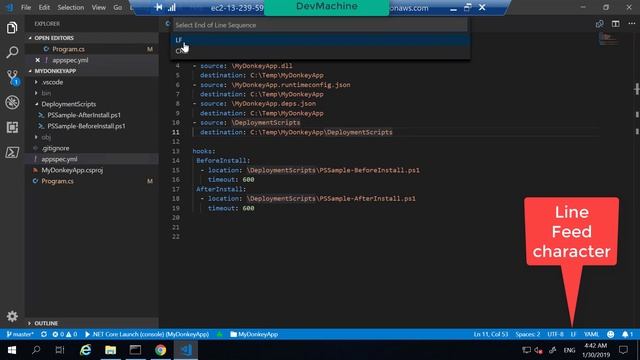Image resolution: width=640 pixels, height=360 pixels.
Task: Open Chrome from taskbar
Action: pos(160,350)
